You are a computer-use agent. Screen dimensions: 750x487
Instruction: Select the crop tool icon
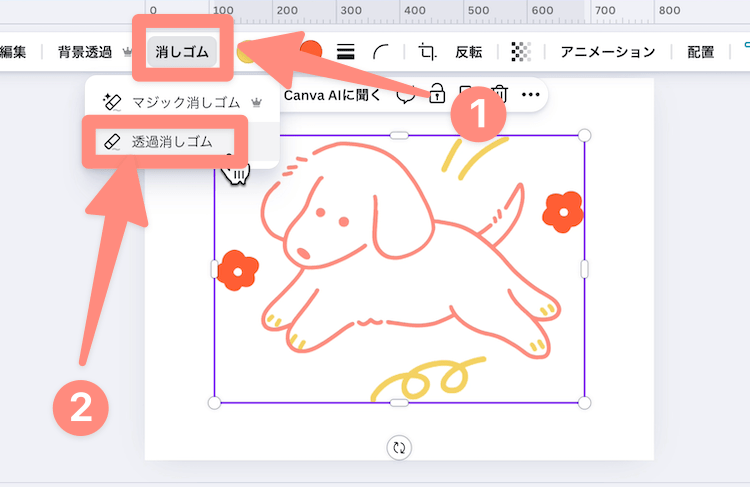(x=427, y=52)
